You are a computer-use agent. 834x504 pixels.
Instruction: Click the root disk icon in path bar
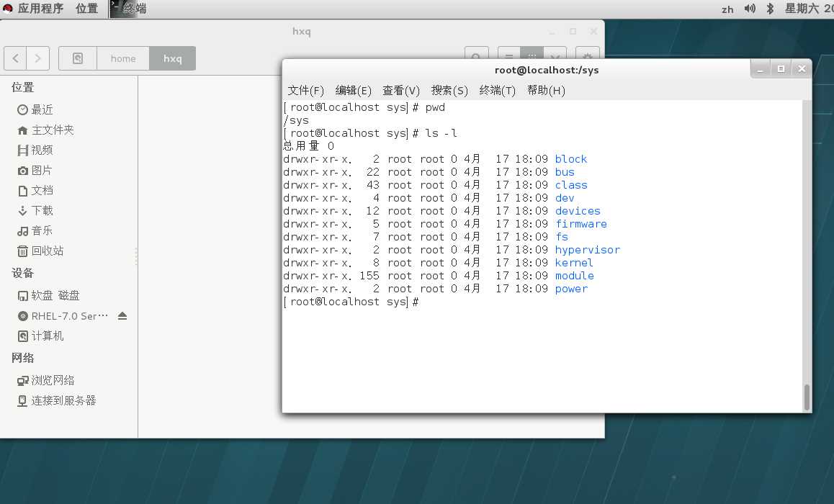point(78,58)
